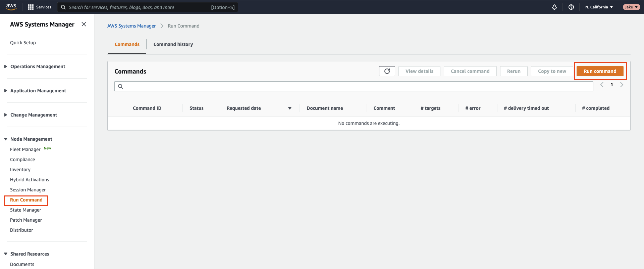Click the # delivery timed out header
The height and width of the screenshot is (269, 644).
(x=526, y=108)
